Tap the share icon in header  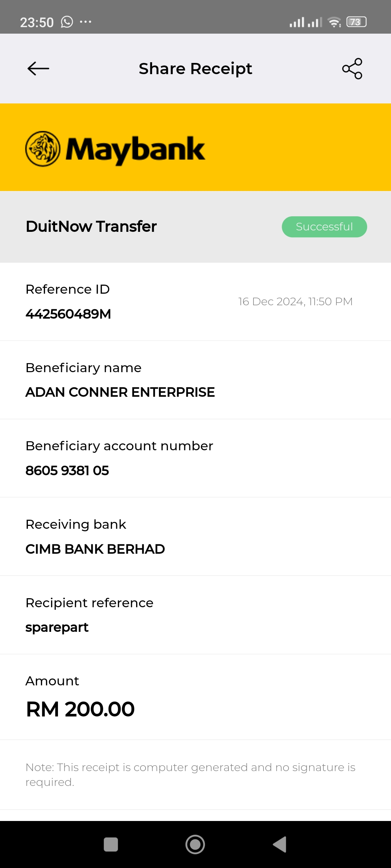click(x=352, y=68)
